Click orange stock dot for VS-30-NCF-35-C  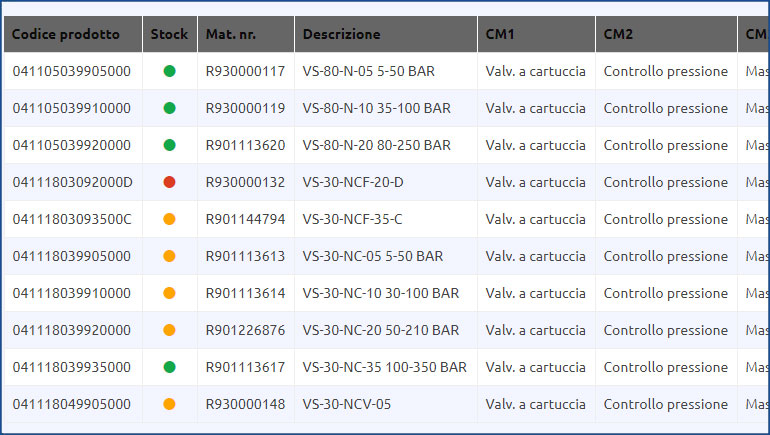(169, 219)
